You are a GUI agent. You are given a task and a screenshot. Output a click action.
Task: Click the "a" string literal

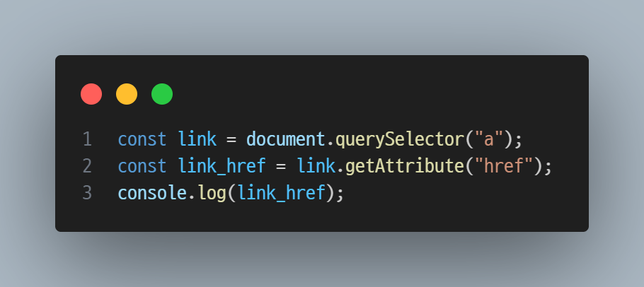489,139
